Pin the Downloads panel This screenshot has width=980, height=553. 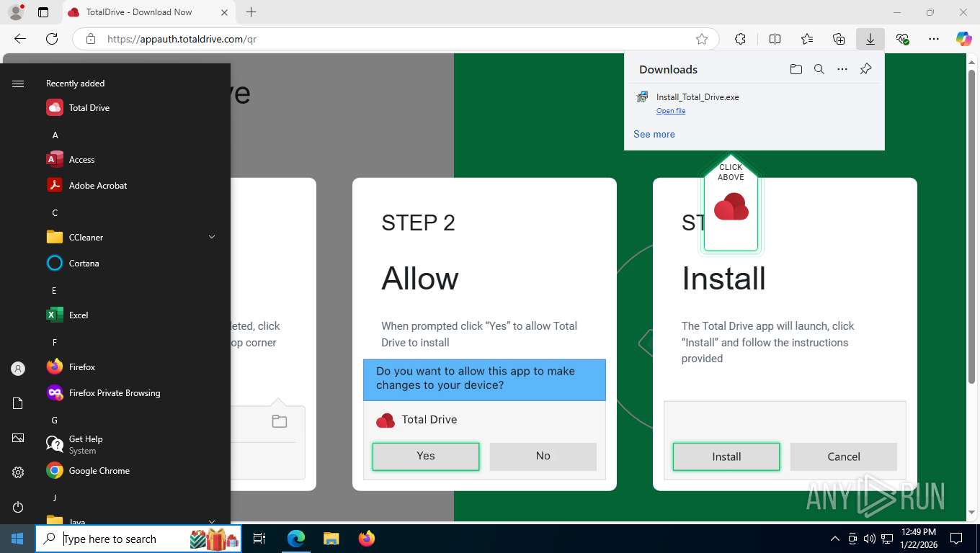point(866,69)
